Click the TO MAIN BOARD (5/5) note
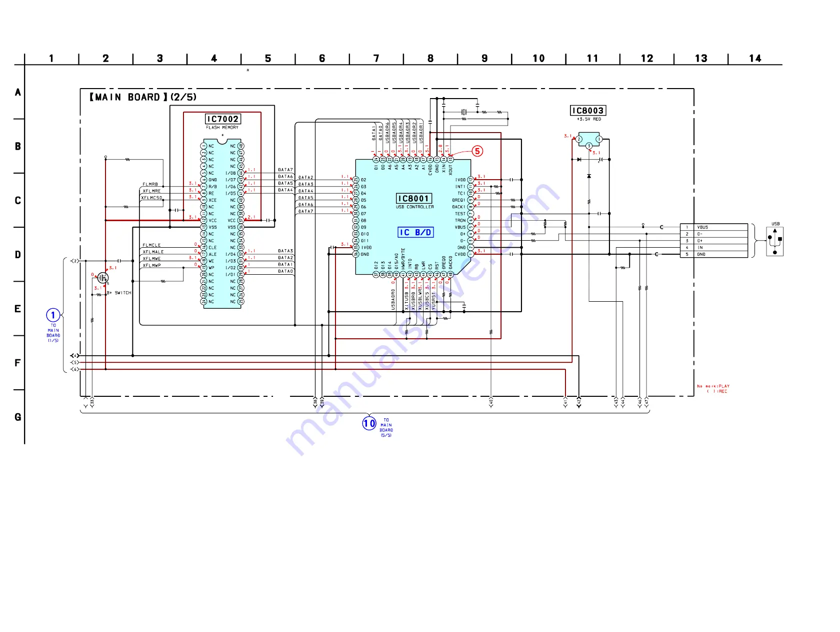Screen dimensions: 840x632 point(386,428)
